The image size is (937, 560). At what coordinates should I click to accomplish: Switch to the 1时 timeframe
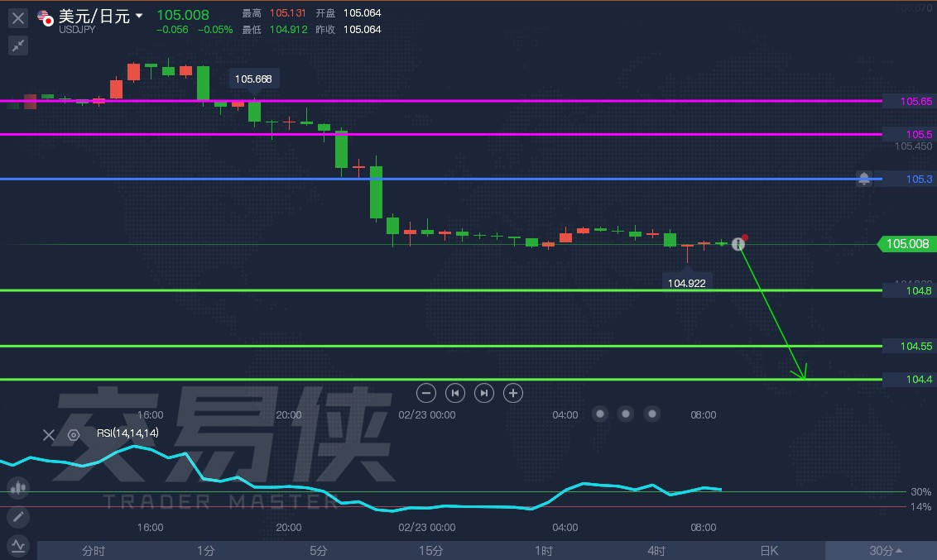(x=544, y=550)
